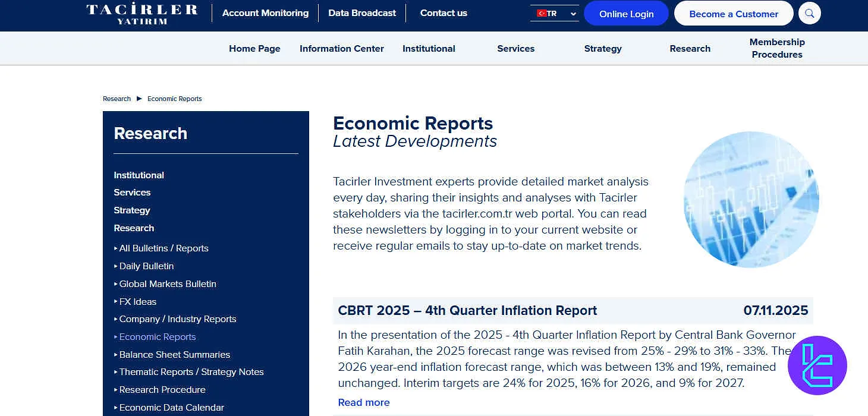Click the Tacirler Yatırım logo
Viewport: 868px width, 416px height.
(x=142, y=14)
